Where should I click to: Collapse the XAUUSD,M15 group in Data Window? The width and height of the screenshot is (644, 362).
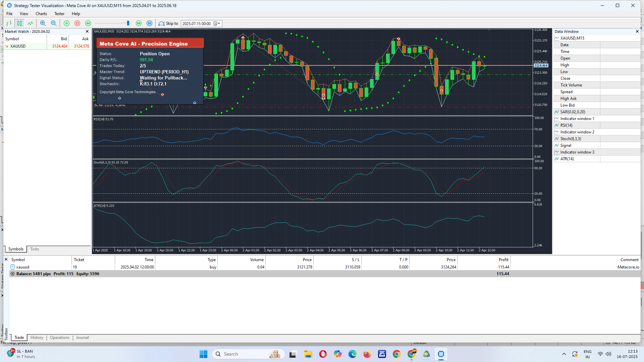(x=557, y=38)
